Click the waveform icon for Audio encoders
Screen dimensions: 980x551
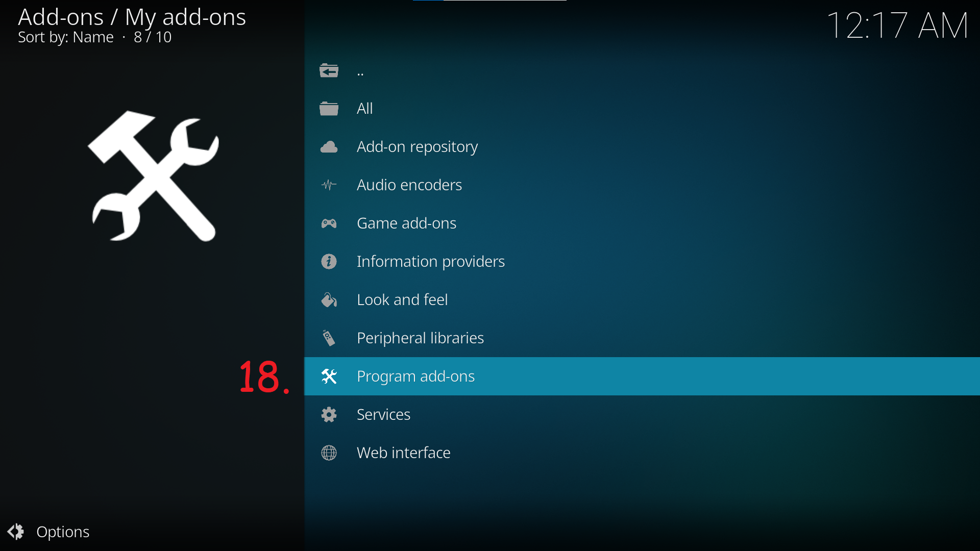329,185
